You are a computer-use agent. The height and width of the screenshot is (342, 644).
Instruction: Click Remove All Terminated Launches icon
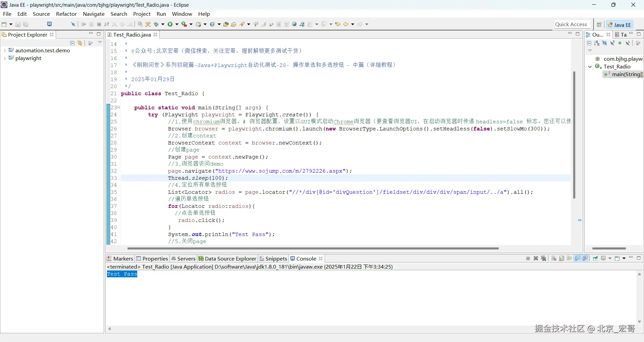pyautogui.click(x=544, y=258)
